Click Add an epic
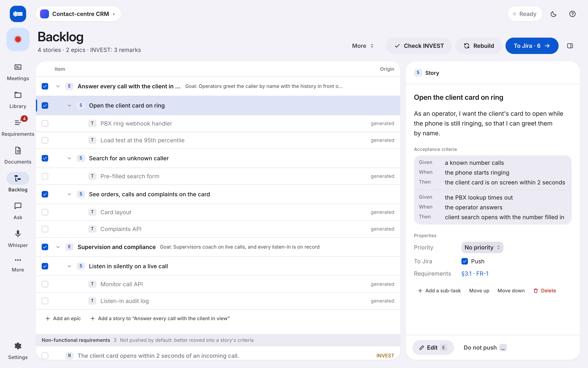The height and width of the screenshot is (368, 588). coord(63,318)
